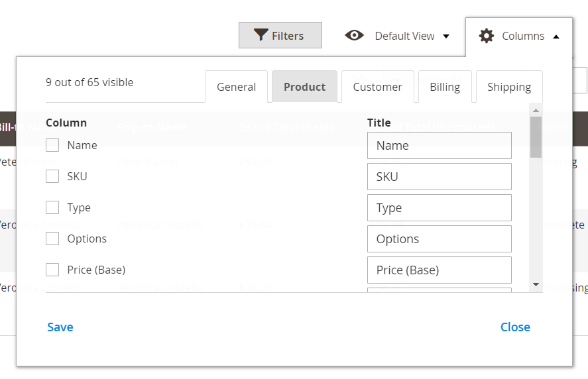Viewport: 588px width, 379px height.
Task: Focus the Type title input
Action: (439, 207)
